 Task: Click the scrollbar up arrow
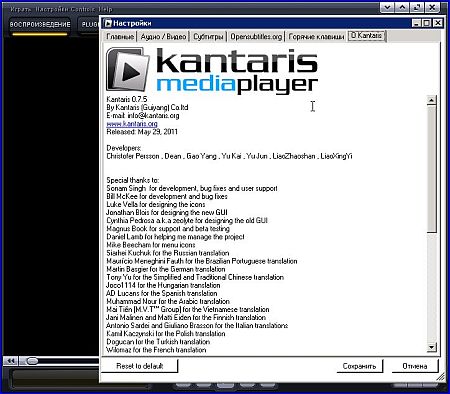pos(431,100)
